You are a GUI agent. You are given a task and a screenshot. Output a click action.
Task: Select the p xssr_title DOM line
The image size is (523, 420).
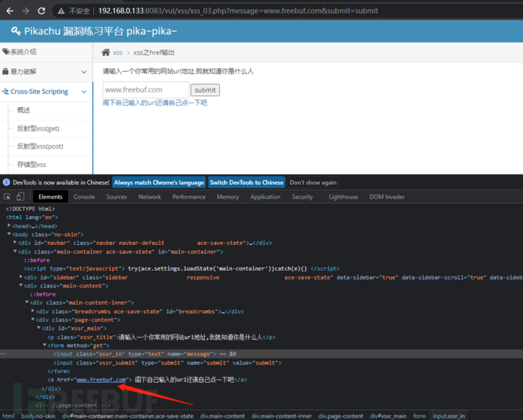161,337
